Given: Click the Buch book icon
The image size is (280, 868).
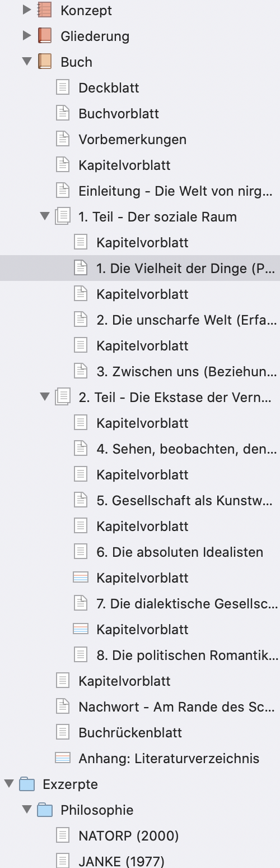Looking at the screenshot, I should point(45,62).
